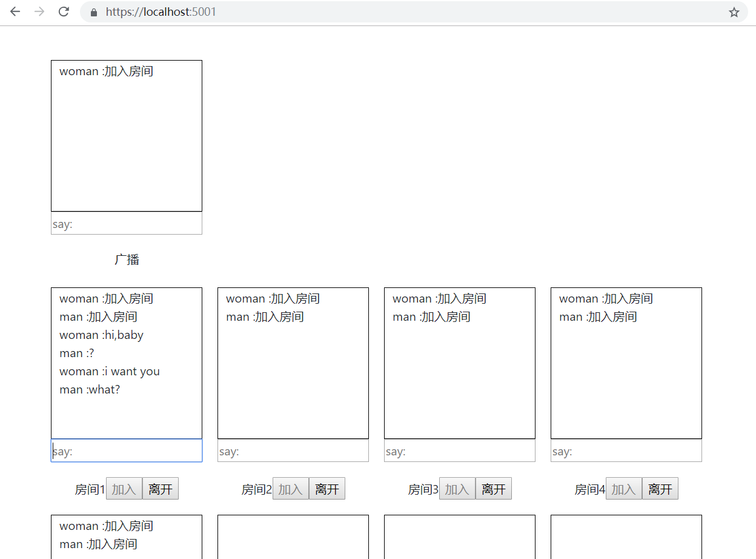
Task: Click 'man :加入房间' in room 3 chat
Action: 431,317
